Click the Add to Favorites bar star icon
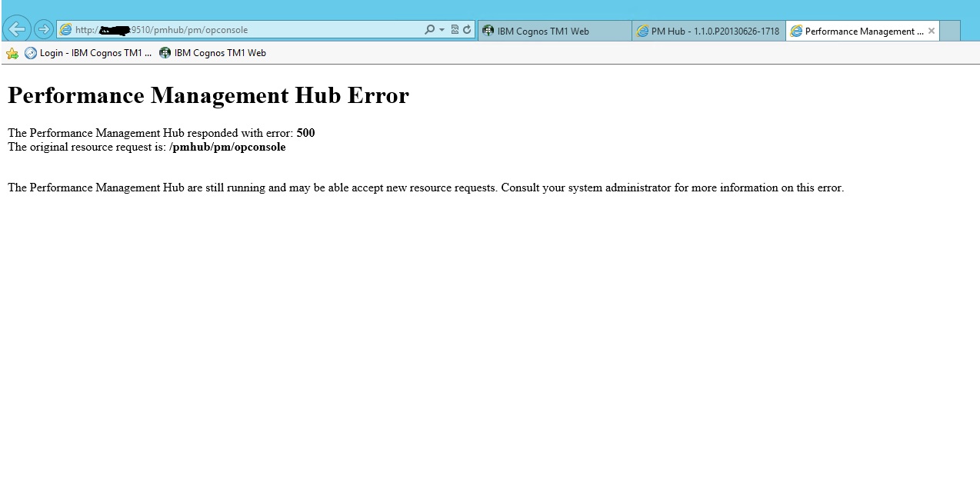Image resolution: width=980 pixels, height=498 pixels. (x=12, y=53)
